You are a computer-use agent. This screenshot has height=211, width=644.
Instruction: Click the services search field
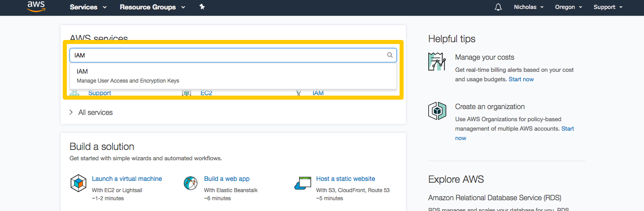coord(233,55)
